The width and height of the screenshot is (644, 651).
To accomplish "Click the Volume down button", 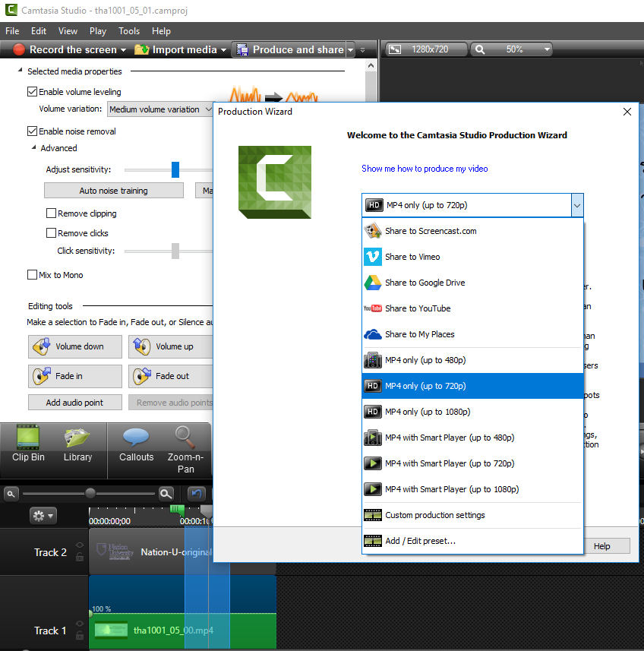I will [75, 346].
